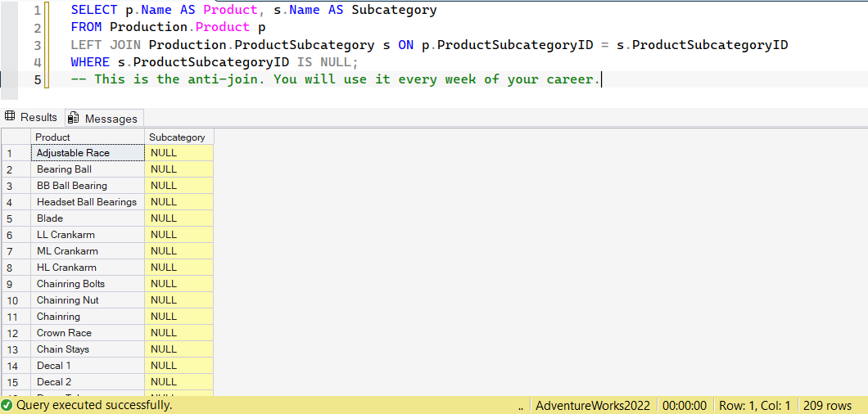This screenshot has height=414, width=868.
Task: Click the NULL cell beside Blade
Action: click(x=179, y=218)
